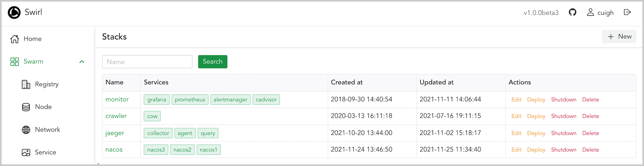Click the user profile icon
Image resolution: width=644 pixels, height=166 pixels.
click(x=590, y=12)
